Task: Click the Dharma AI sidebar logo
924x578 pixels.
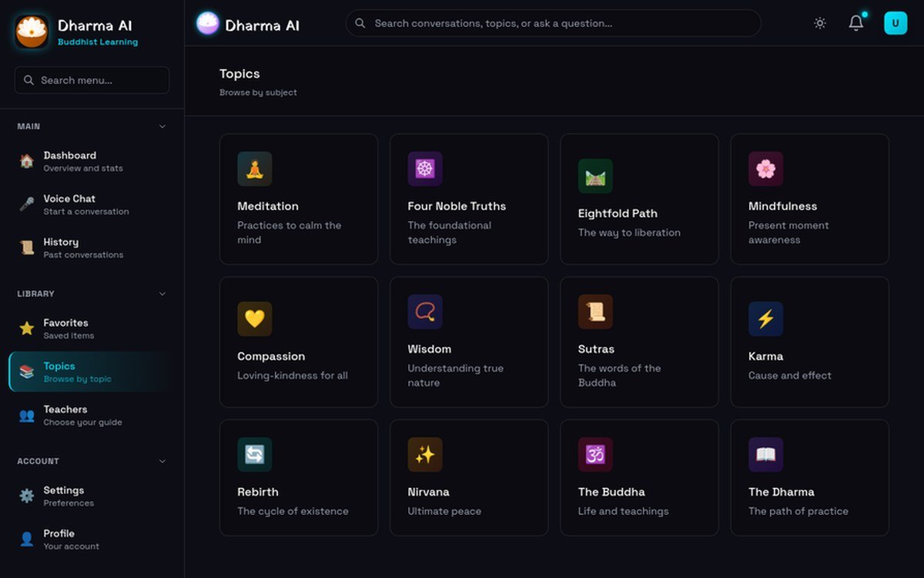Action: click(x=32, y=32)
